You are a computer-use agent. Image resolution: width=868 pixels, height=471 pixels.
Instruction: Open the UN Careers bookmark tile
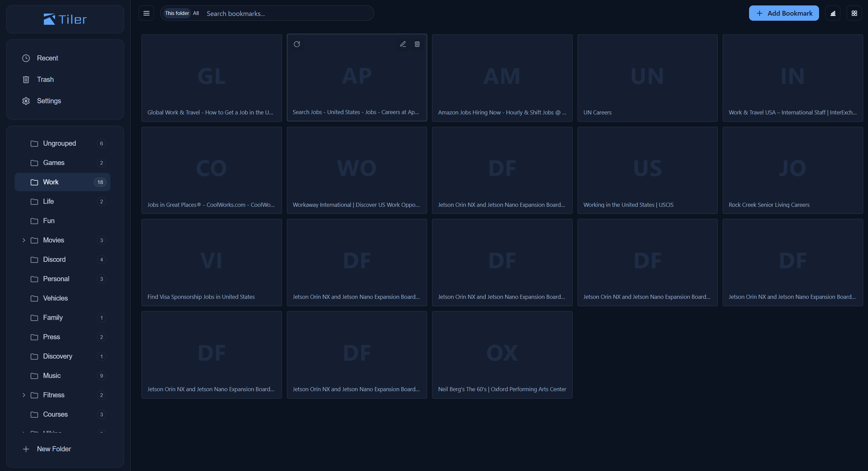[647, 78]
